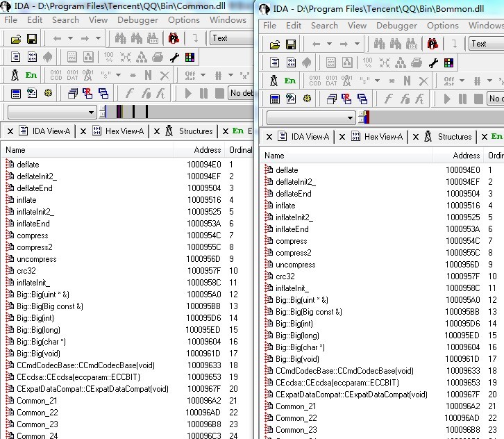Screen dimensions: 504x439
Task: Sort by Address column in Common.dll list
Action: pyautogui.click(x=200, y=150)
